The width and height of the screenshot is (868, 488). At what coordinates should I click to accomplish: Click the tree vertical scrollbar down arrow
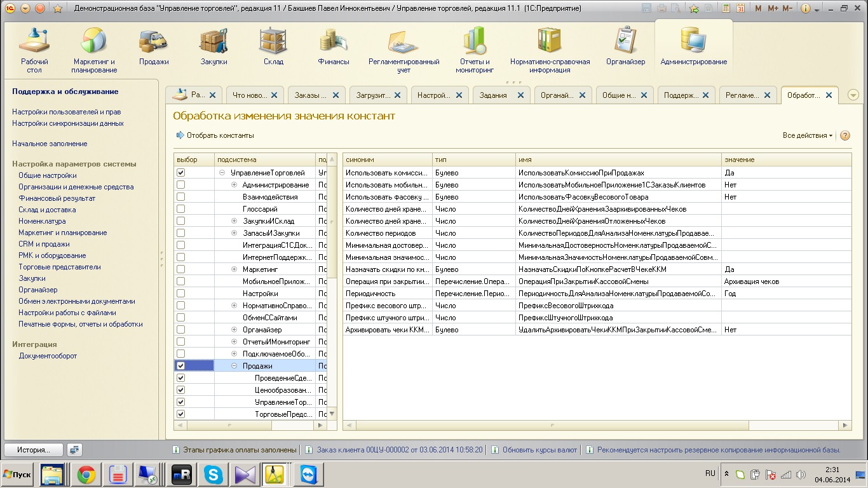point(332,414)
